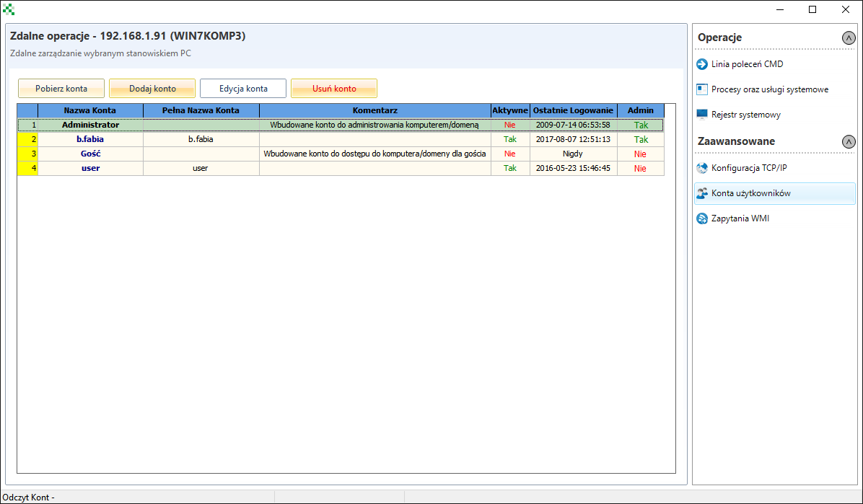This screenshot has height=504, width=863.
Task: Click the Komentarz column header
Action: (374, 110)
